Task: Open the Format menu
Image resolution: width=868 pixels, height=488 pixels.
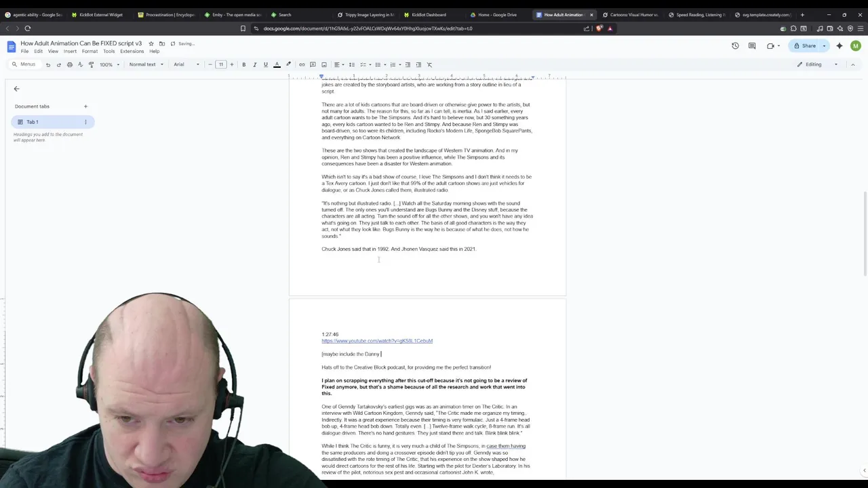Action: 90,52
